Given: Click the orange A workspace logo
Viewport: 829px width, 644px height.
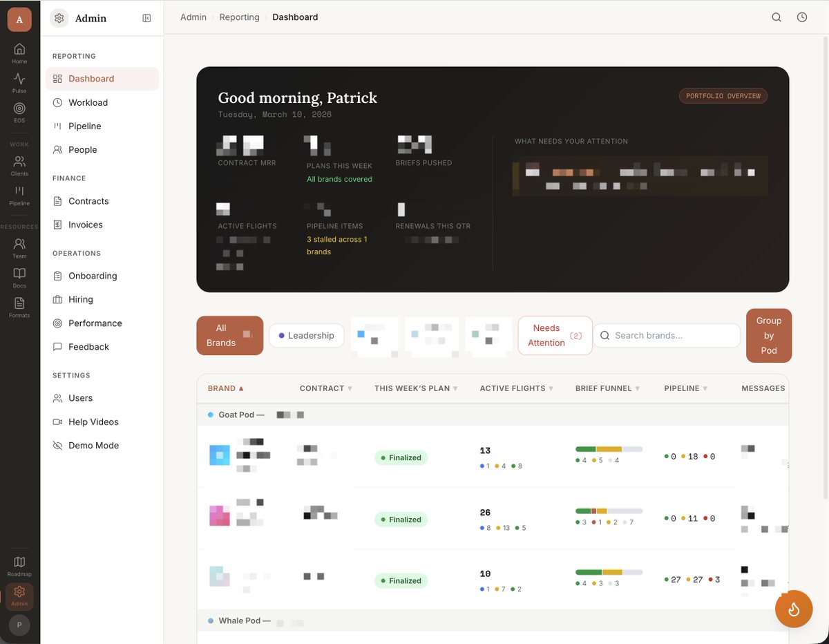Looking at the screenshot, I should (19, 19).
